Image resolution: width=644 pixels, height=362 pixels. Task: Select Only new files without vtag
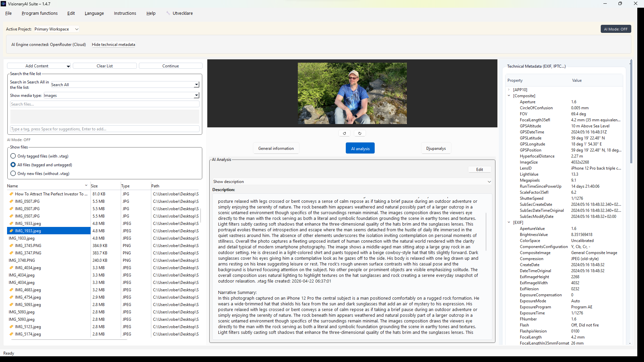[x=13, y=174]
